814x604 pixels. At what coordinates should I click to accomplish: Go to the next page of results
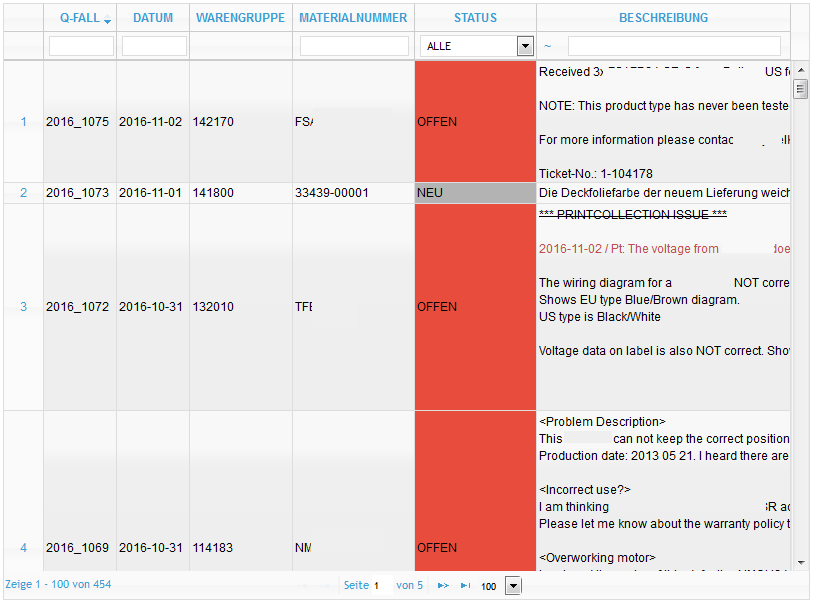tap(443, 586)
